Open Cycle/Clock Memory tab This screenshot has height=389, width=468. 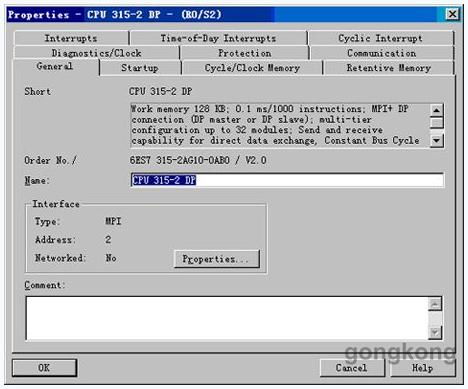click(252, 68)
